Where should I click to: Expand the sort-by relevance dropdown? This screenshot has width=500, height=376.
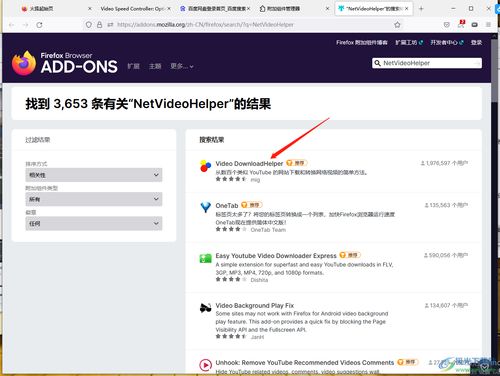94,175
